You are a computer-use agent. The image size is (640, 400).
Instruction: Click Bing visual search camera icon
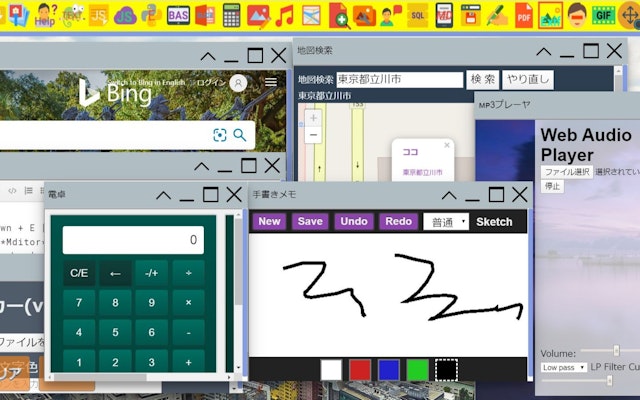tap(219, 135)
